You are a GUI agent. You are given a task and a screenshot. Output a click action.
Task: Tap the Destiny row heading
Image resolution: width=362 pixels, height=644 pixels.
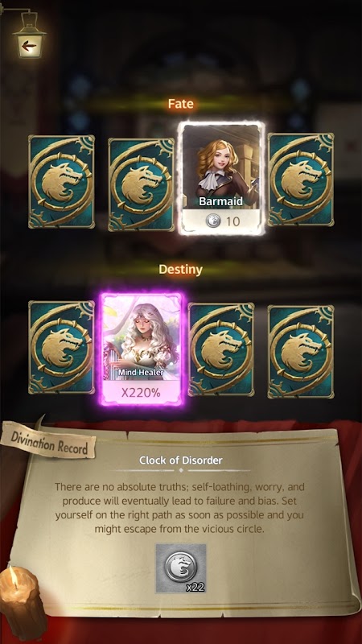point(180,270)
